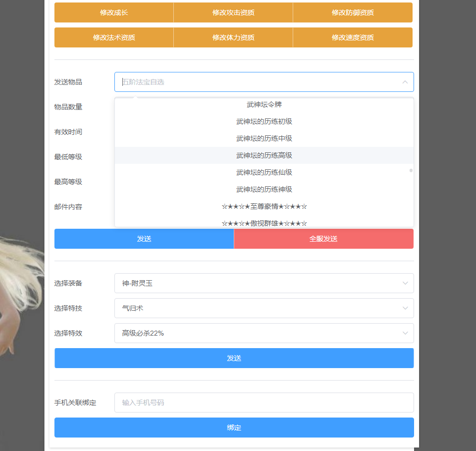Screen dimensions: 476x451
Task: Choose 武神坛的历练初级 option
Action: pos(264,122)
